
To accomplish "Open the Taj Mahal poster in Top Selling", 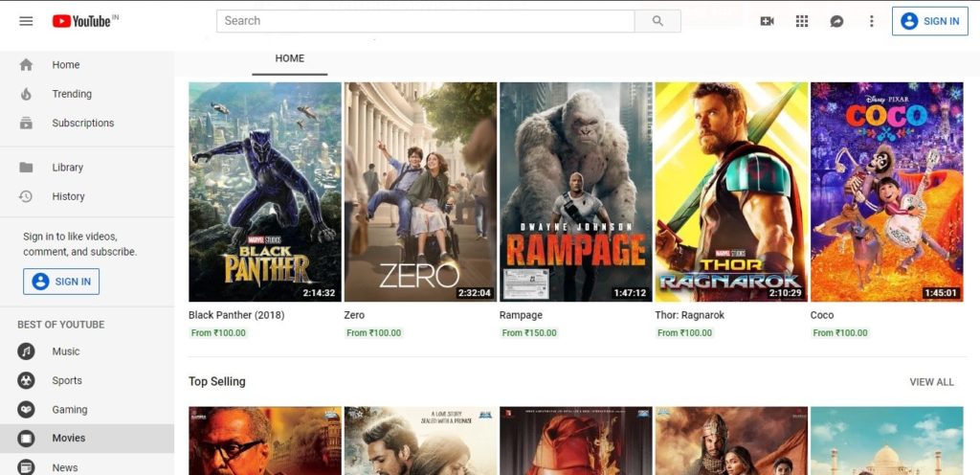I will 887,441.
